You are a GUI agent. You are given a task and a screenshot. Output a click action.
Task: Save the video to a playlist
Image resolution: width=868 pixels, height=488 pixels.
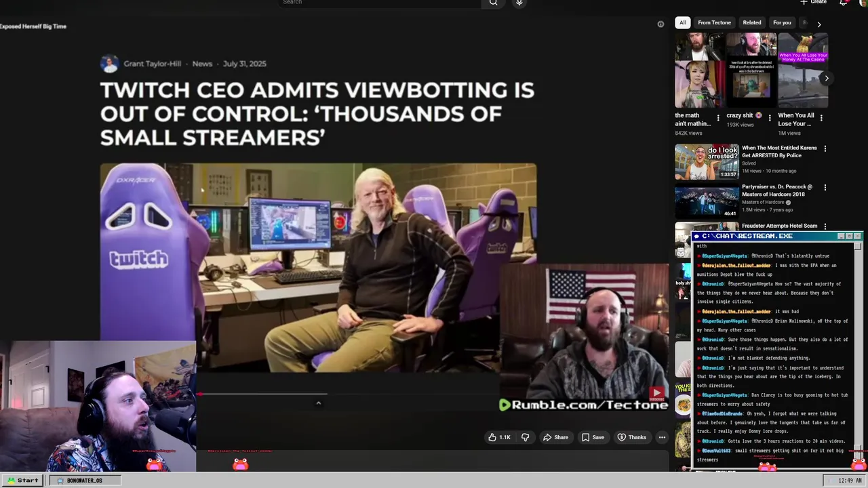(593, 437)
